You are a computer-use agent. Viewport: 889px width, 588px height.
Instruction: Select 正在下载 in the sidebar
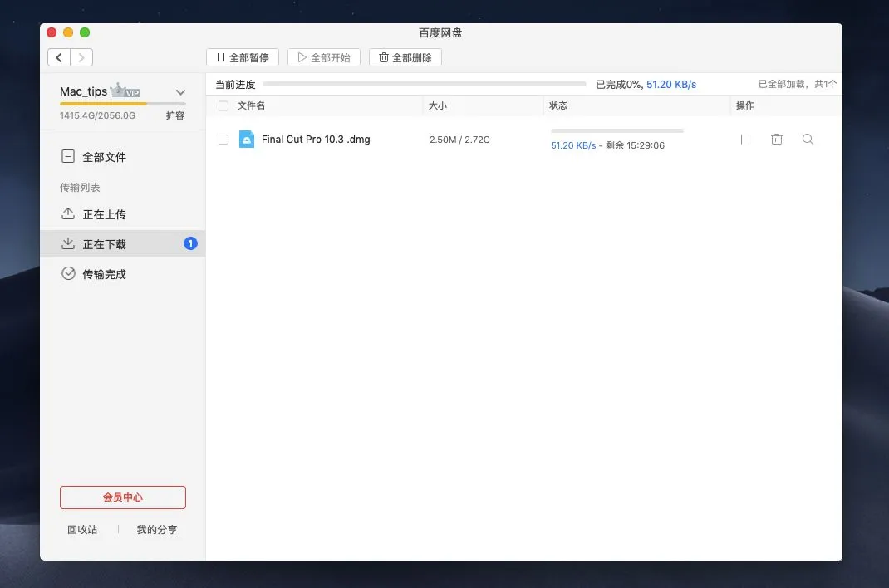[122, 243]
